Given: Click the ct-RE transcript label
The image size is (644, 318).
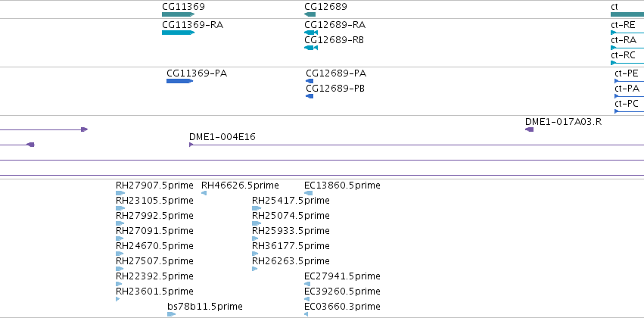Looking at the screenshot, I should coord(623,25).
